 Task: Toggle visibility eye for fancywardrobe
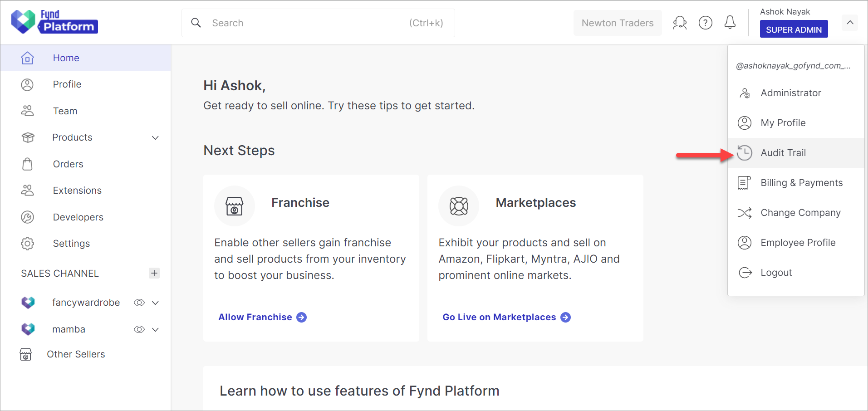[x=139, y=303]
